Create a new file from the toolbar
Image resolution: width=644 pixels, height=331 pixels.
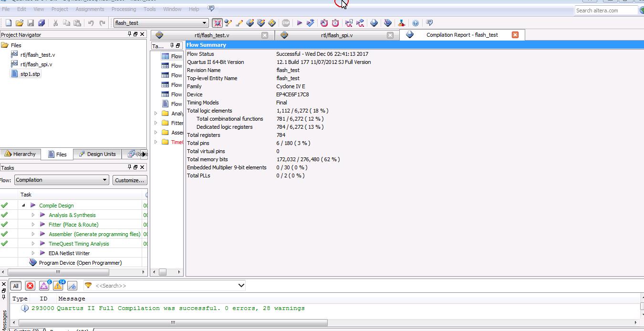tap(9, 23)
